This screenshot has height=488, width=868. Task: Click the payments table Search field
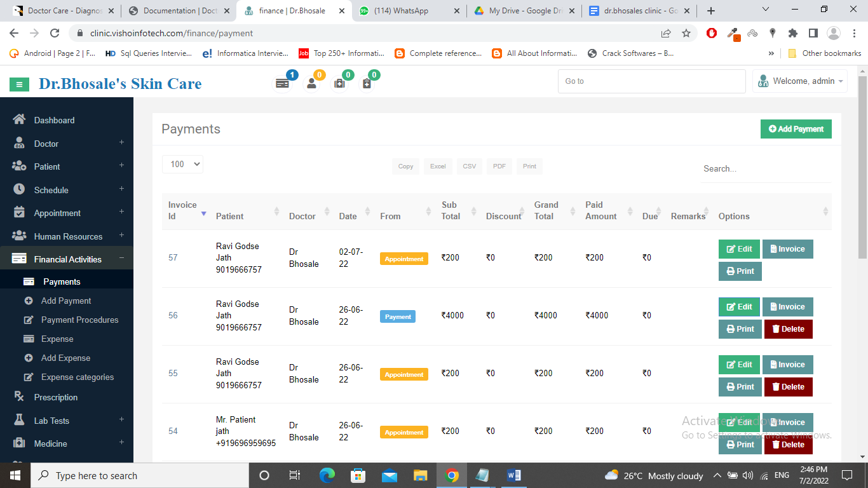click(765, 169)
